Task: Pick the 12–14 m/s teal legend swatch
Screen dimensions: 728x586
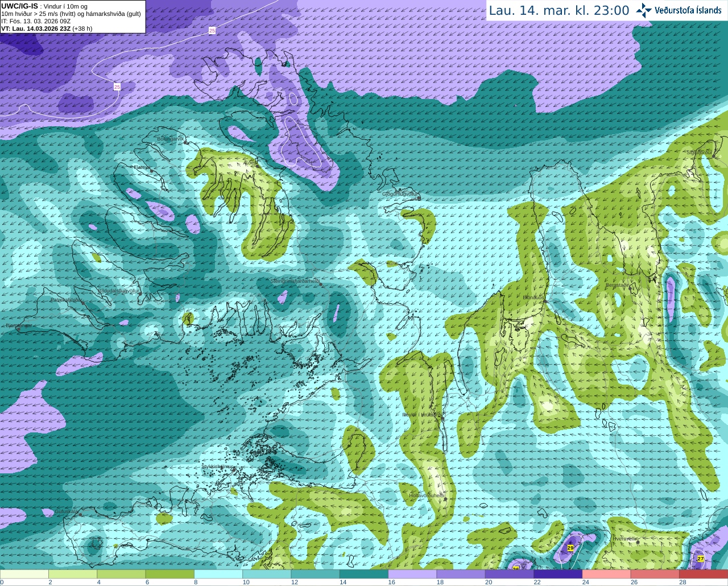Action: pyautogui.click(x=316, y=574)
